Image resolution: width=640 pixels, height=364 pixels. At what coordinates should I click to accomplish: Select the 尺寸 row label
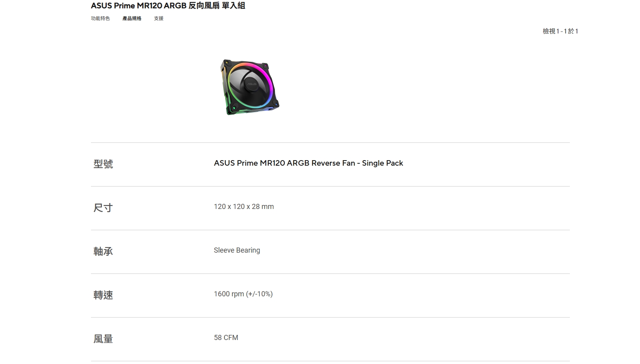click(103, 208)
